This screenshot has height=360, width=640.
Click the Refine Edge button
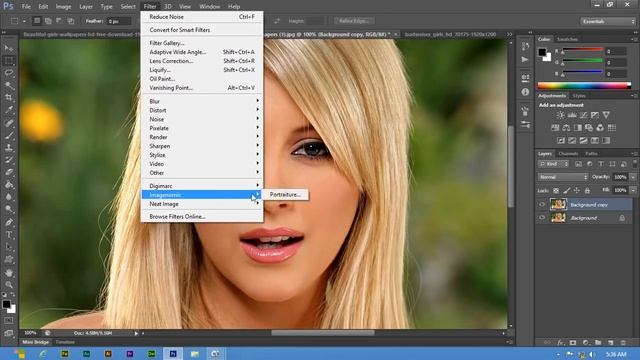tap(354, 21)
